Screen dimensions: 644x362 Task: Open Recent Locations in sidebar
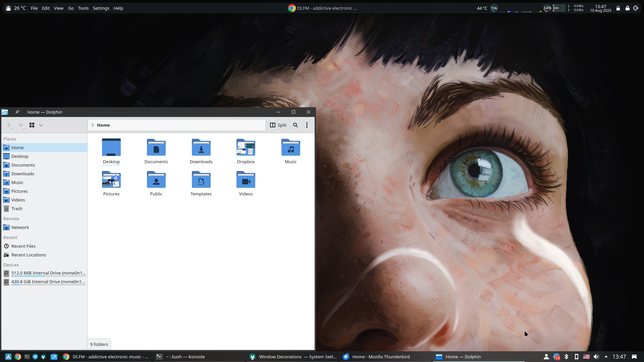click(x=44, y=255)
